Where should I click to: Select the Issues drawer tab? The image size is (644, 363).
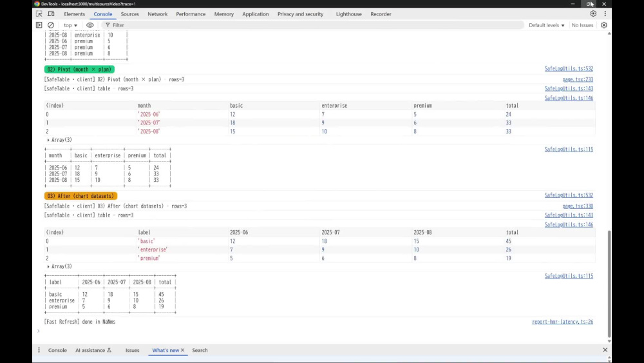pyautogui.click(x=132, y=350)
